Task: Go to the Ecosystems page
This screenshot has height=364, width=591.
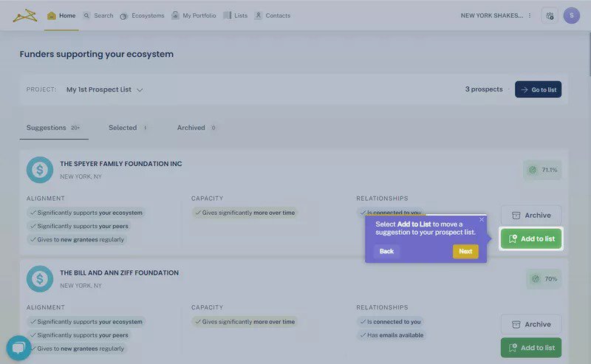Action: (x=143, y=16)
